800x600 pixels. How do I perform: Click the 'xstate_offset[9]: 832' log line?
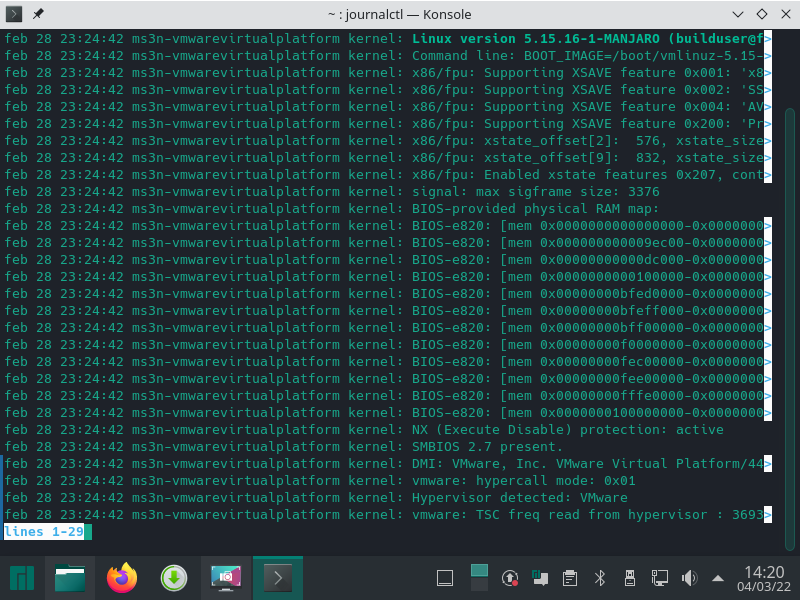[x=388, y=158]
